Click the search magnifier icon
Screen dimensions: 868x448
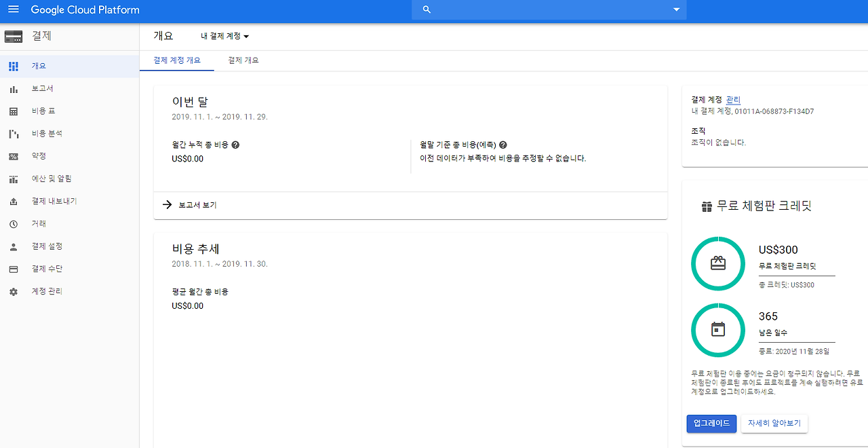[x=427, y=10]
